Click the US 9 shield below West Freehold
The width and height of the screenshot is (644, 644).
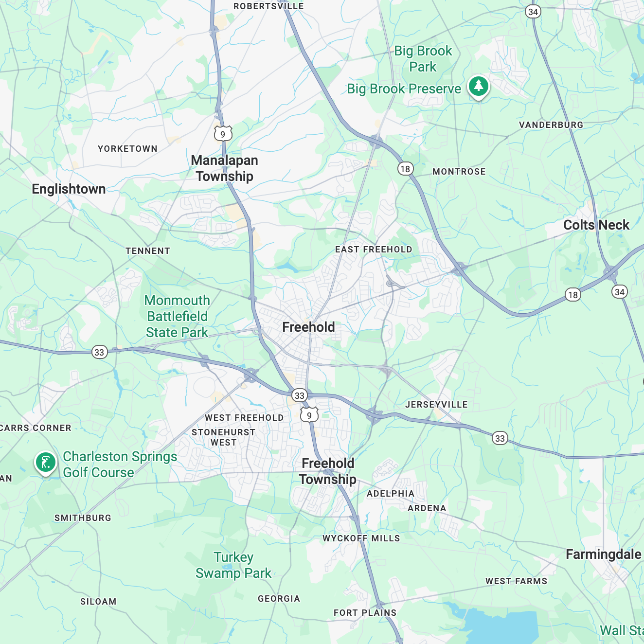pyautogui.click(x=309, y=415)
